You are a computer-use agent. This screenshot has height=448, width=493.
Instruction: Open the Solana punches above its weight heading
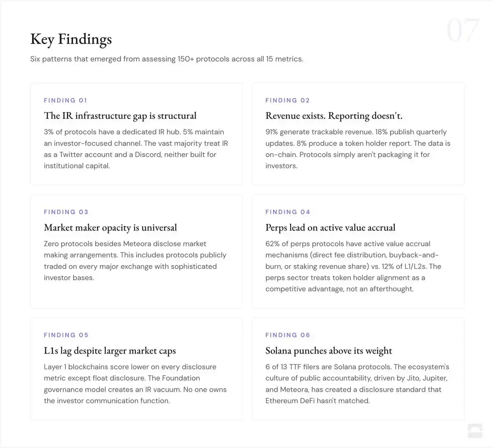[x=329, y=351]
